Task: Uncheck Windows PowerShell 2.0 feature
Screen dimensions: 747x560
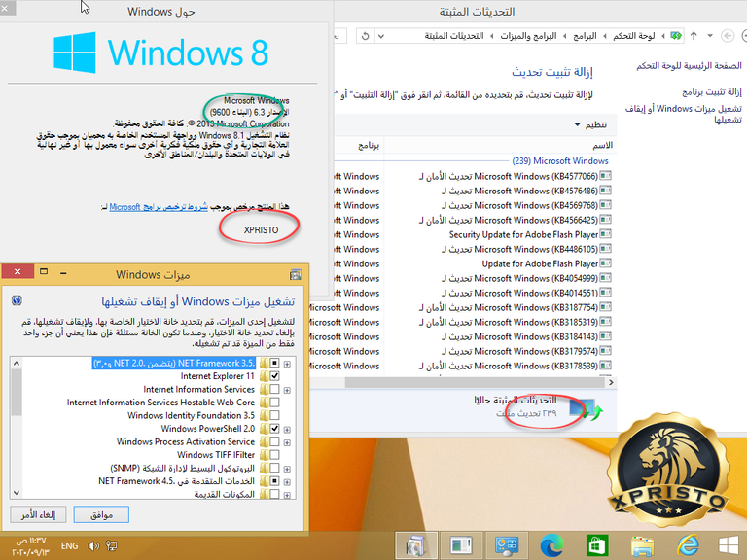Action: pyautogui.click(x=274, y=429)
